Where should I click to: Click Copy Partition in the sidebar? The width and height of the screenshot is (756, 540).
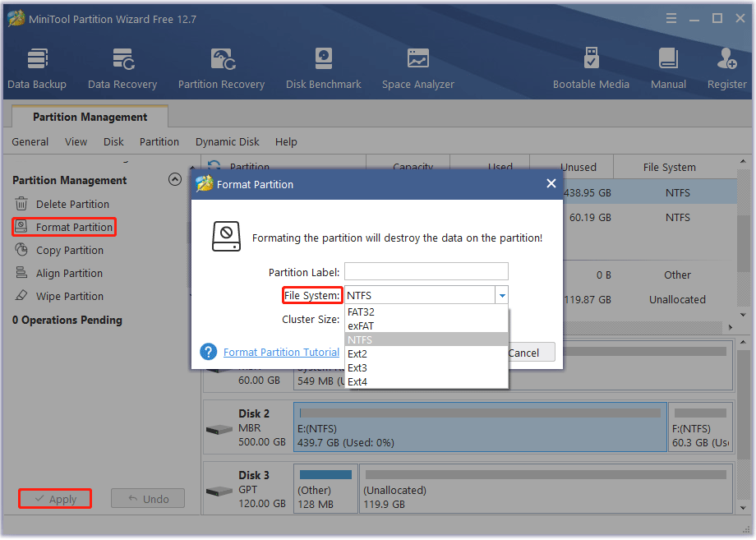point(69,250)
